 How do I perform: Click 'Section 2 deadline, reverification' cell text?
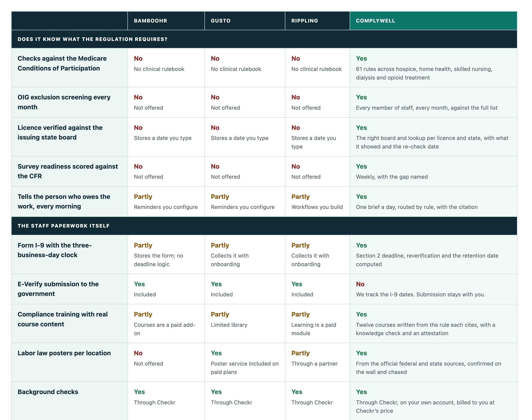[x=427, y=260]
